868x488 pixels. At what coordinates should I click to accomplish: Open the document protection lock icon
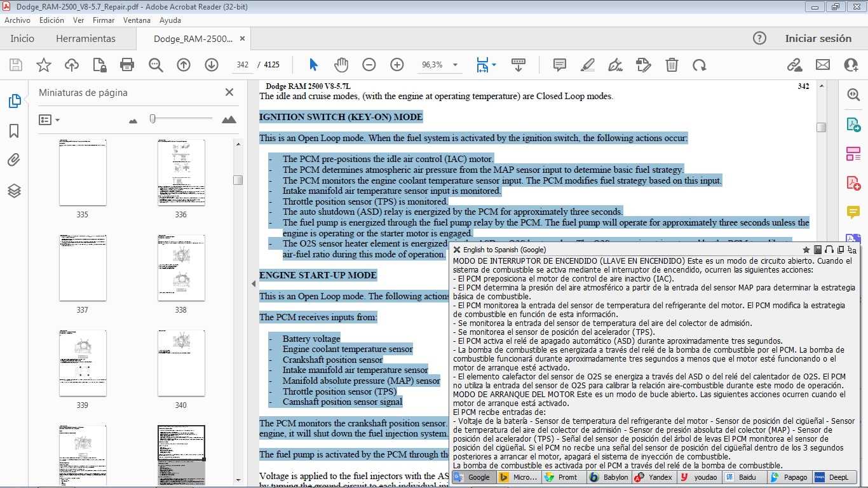(x=99, y=65)
